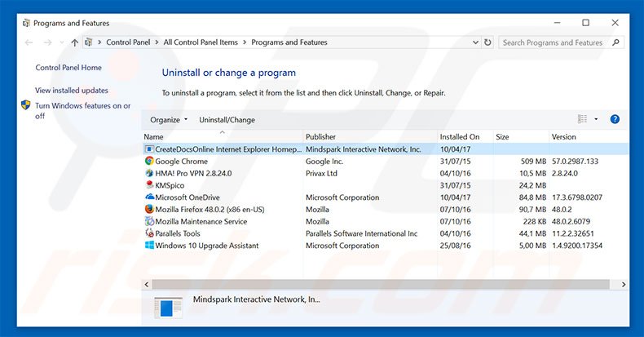Select Programs and Features breadcrumb

coord(289,42)
